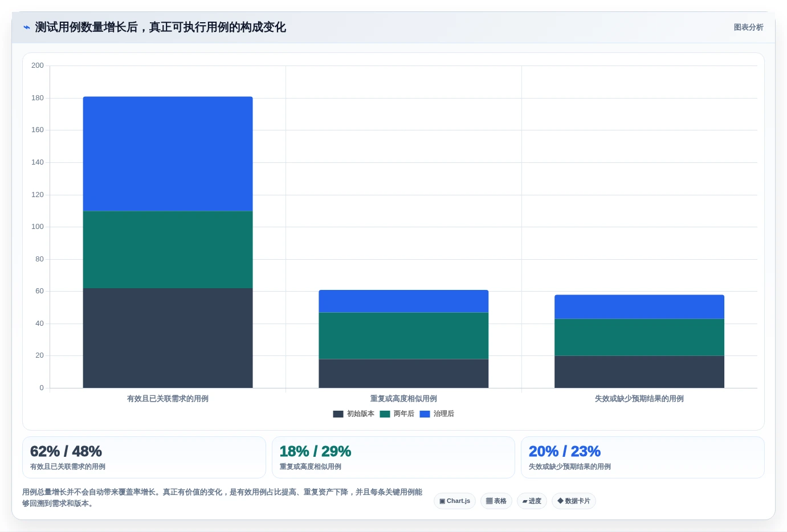Click the y-axis value 100
The image size is (787, 532).
click(38, 227)
